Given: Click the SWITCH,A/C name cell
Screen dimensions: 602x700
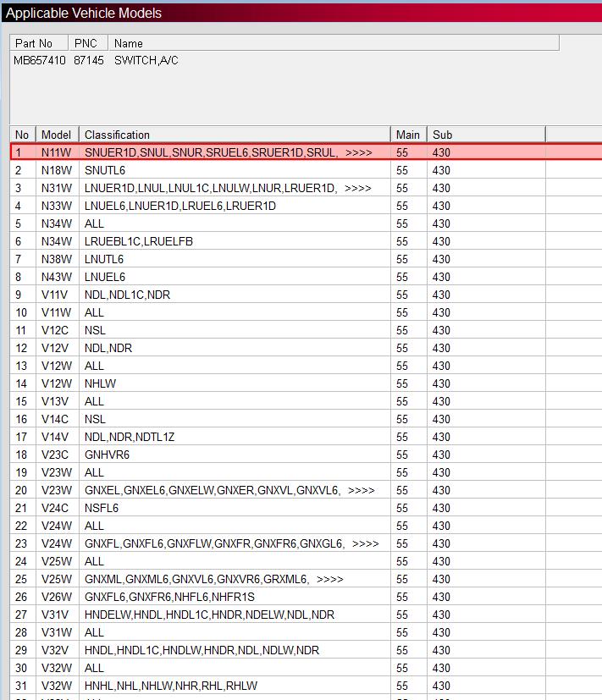Looking at the screenshot, I should (146, 60).
